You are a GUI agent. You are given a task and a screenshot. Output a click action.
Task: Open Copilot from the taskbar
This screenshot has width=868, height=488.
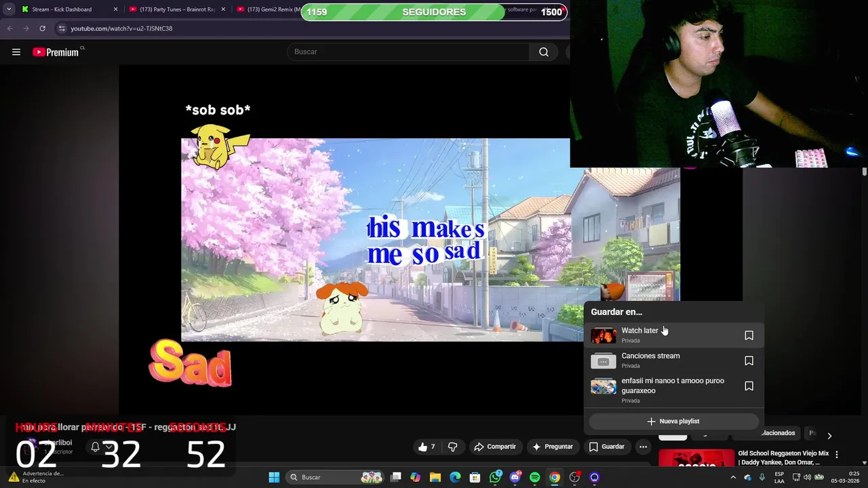[x=416, y=477]
